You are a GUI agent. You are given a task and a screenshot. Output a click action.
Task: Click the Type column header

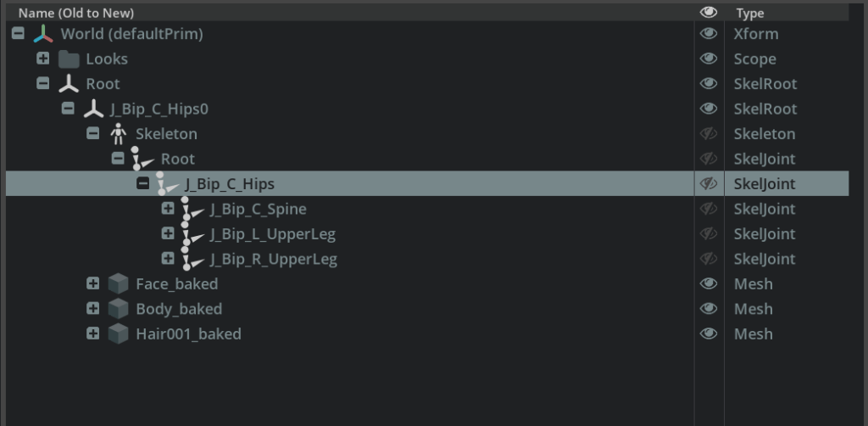[750, 14]
